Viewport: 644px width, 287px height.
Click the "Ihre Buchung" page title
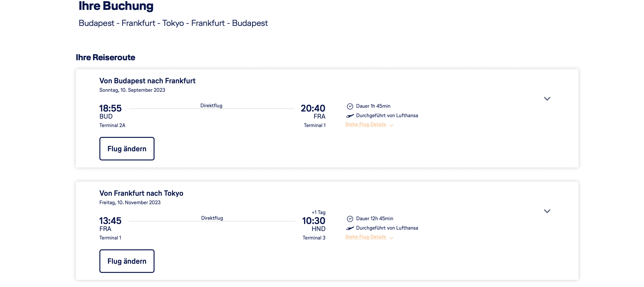[116, 6]
